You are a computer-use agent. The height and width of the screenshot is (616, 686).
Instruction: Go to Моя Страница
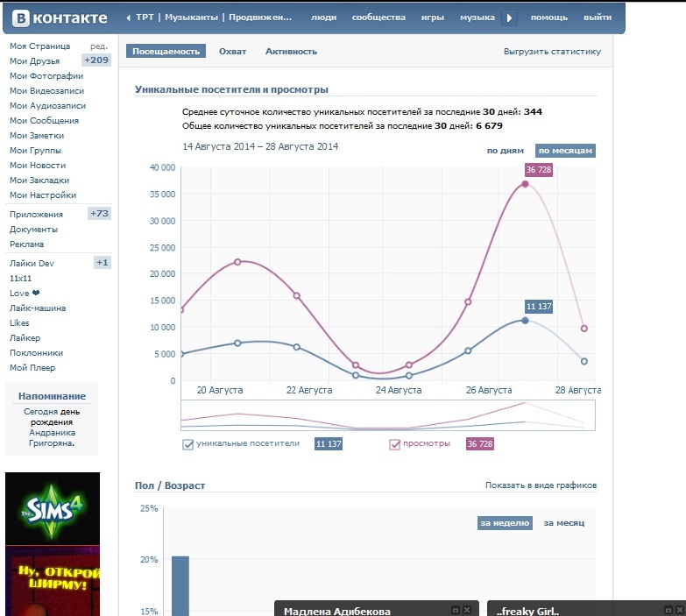click(x=39, y=46)
